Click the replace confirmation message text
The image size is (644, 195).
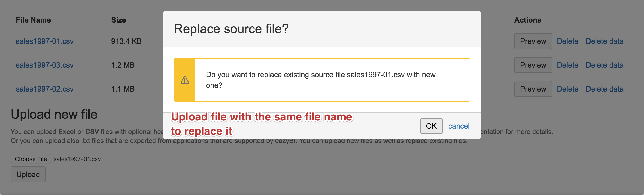click(x=320, y=80)
